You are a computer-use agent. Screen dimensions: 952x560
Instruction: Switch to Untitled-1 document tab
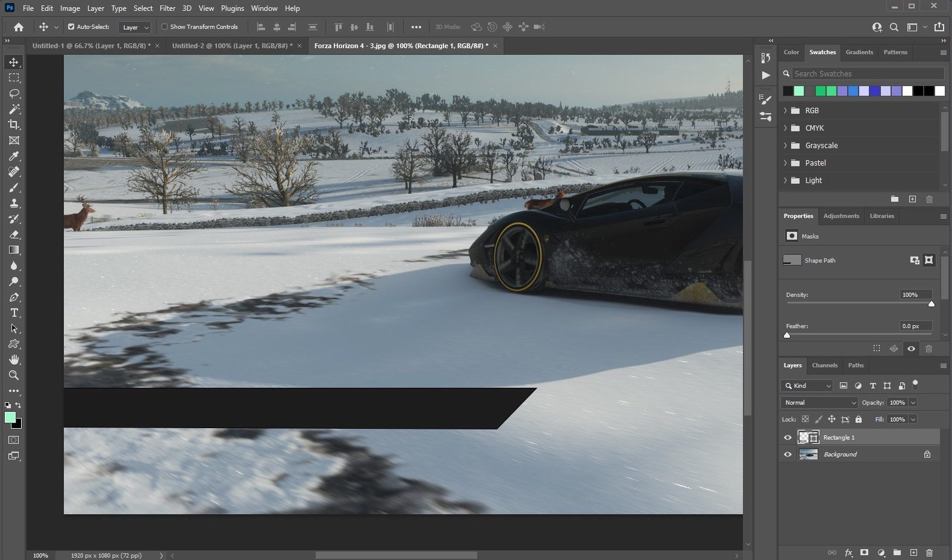[x=92, y=46]
